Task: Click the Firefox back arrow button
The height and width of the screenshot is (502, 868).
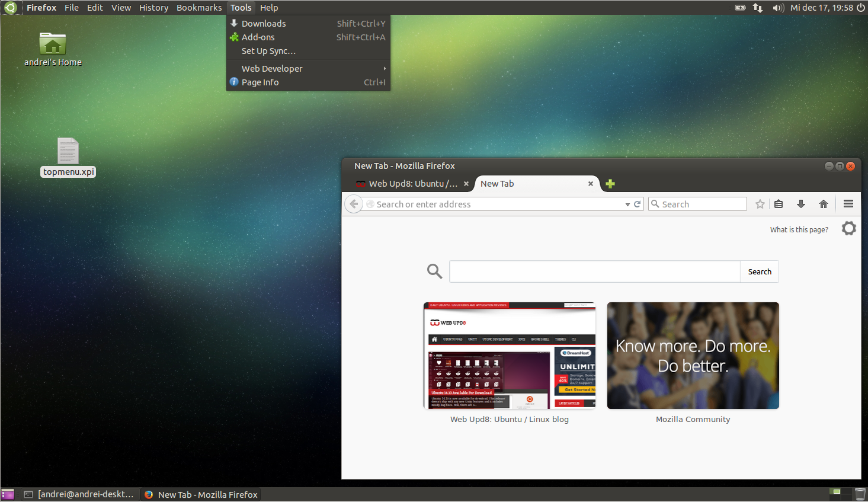Action: 354,204
